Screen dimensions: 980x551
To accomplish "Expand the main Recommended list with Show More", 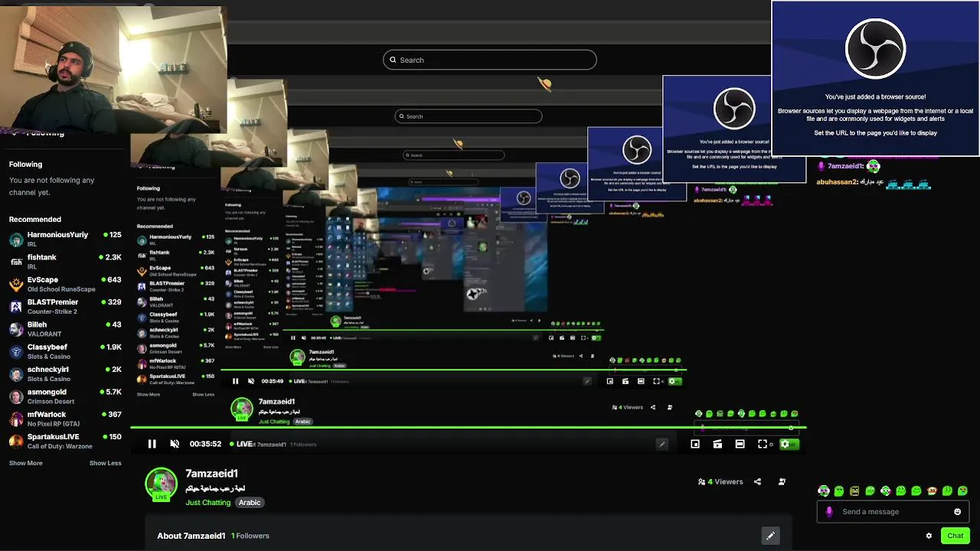I will pyautogui.click(x=26, y=463).
